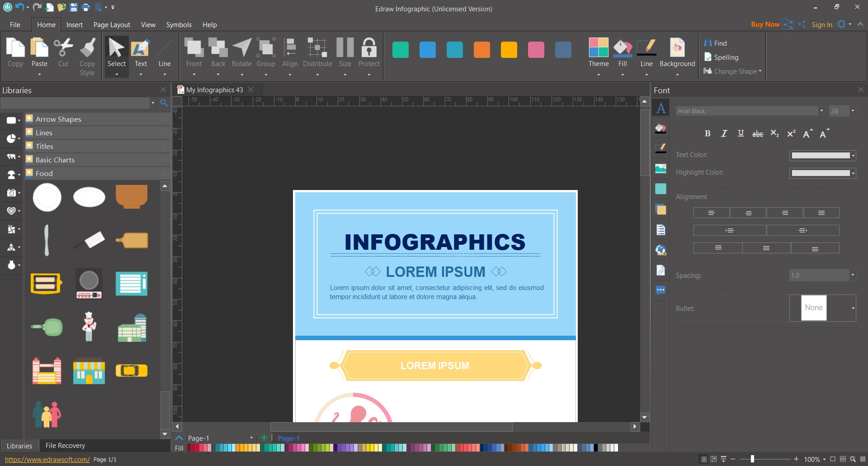Select the chef shape in Food library
The width and height of the screenshot is (868, 466).
(x=89, y=327)
